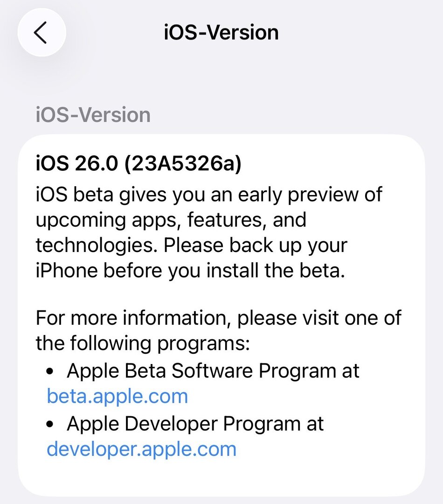Click the 'the following programs:' line
The image size is (443, 504).
click(x=143, y=344)
